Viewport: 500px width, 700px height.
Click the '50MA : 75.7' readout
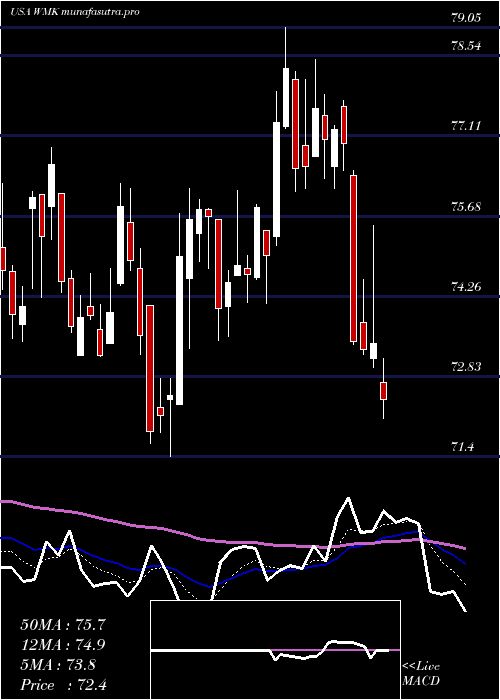[x=63, y=625]
